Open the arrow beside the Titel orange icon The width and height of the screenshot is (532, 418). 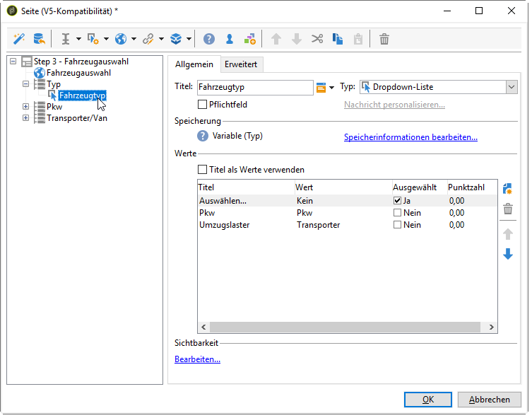click(332, 88)
